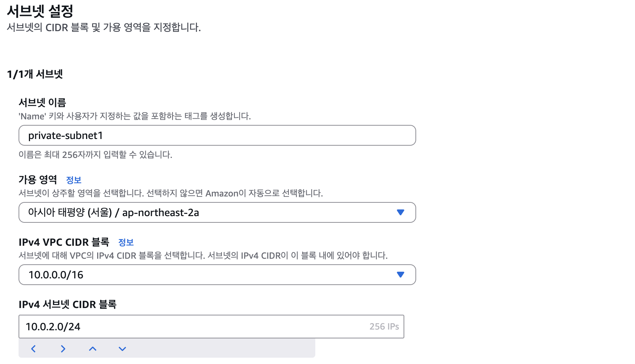
Task: Click the 256 IPs indicator
Action: click(384, 327)
